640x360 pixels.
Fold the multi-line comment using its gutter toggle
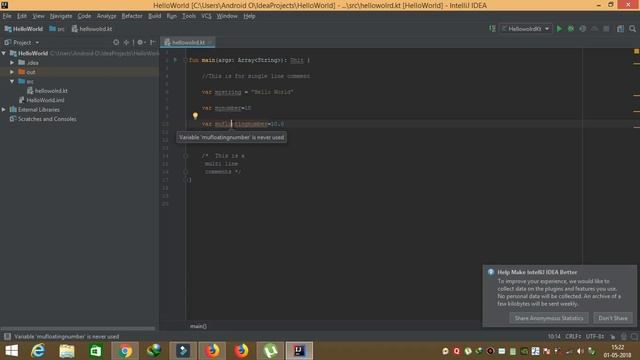[x=185, y=156]
